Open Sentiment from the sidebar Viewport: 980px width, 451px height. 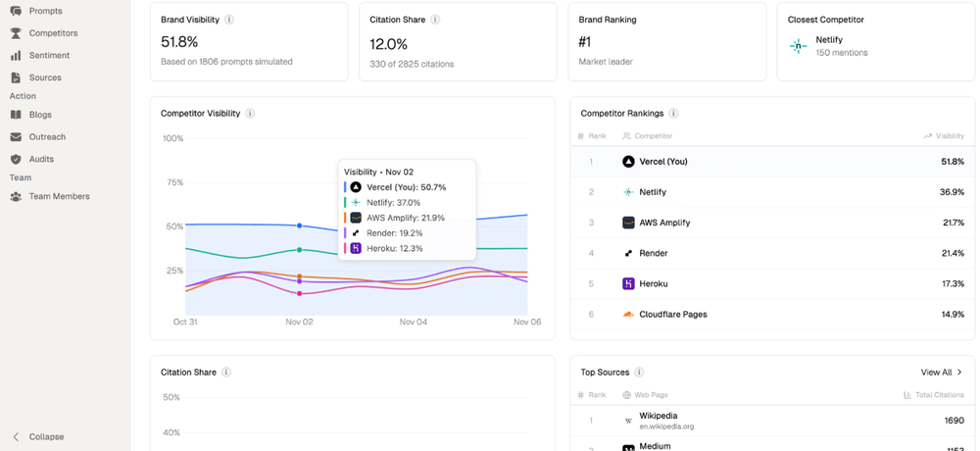point(49,56)
